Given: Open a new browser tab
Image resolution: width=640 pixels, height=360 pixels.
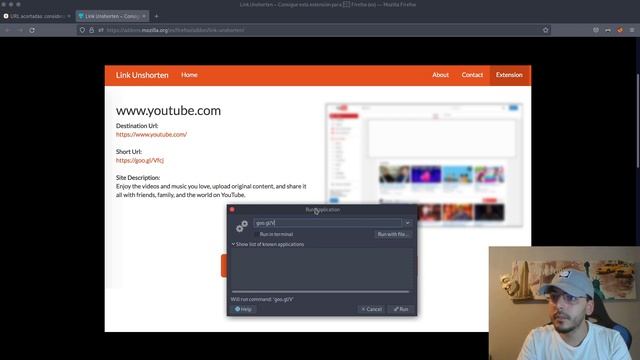Looking at the screenshot, I should click(156, 16).
